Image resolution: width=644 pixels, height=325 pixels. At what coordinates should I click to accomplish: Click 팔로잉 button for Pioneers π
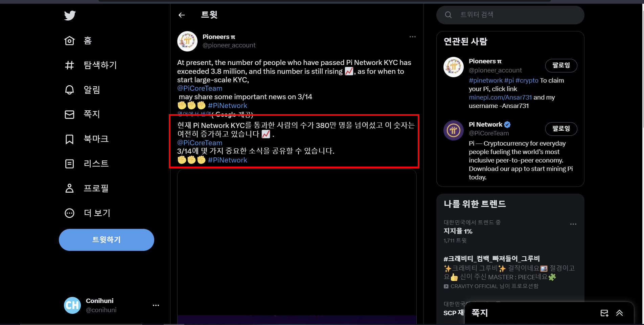[x=561, y=65]
